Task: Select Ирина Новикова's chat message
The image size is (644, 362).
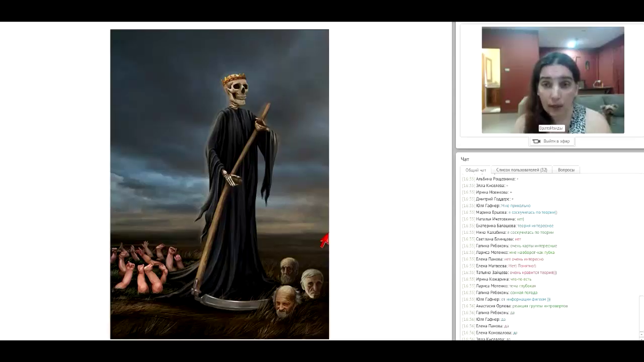Action: point(487,192)
